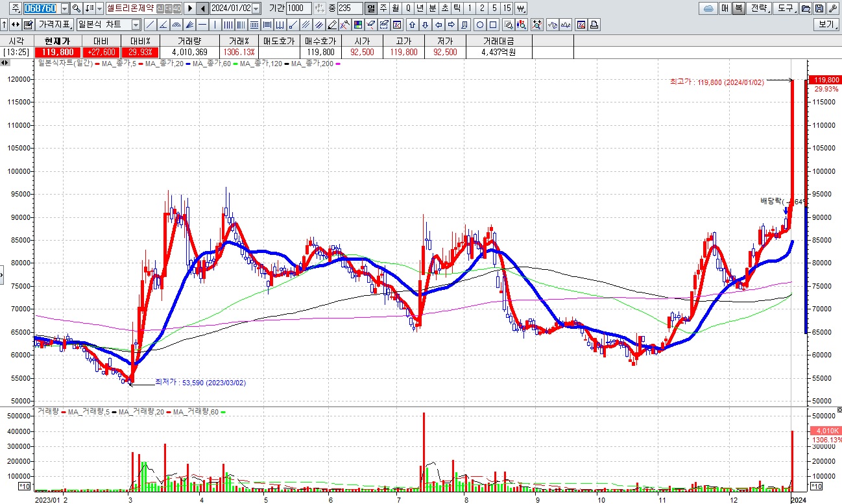Click the MA_종가,200 magenta legend marker
This screenshot has width=842, height=504.
click(x=337, y=64)
